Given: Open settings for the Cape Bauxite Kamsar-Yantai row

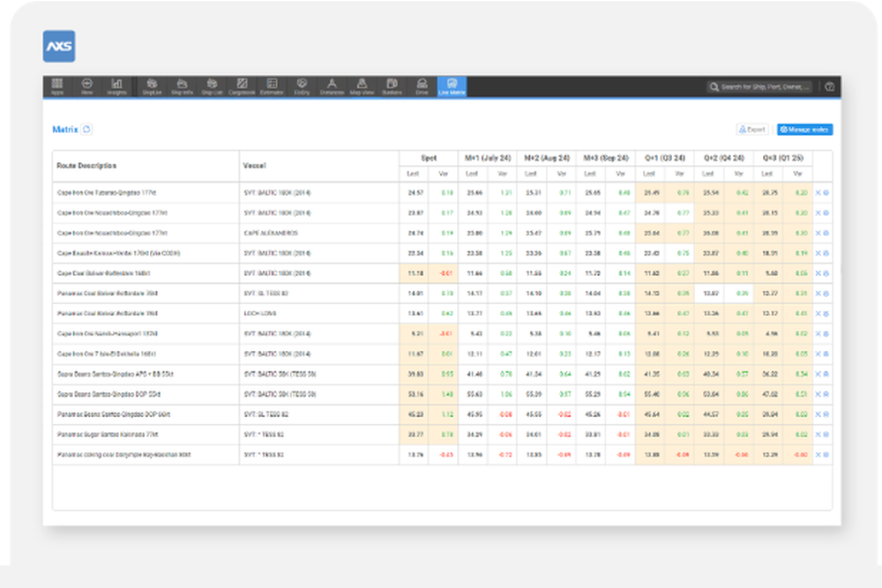Looking at the screenshot, I should pyautogui.click(x=826, y=254).
